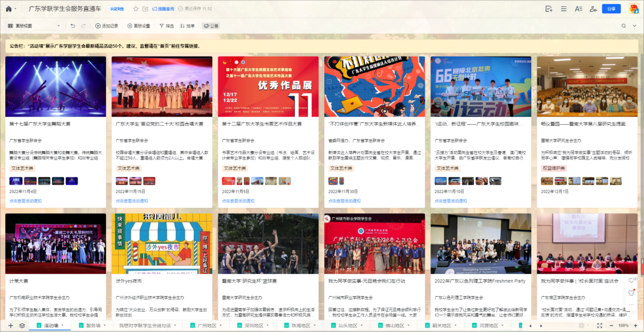Click the 认证文档 badge
This screenshot has width=644, height=332.
pos(117,8)
